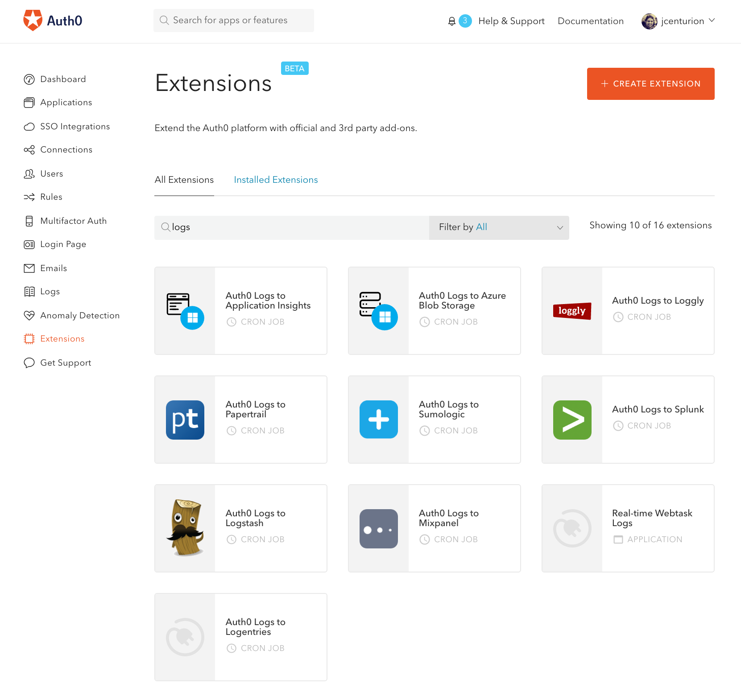Click the Logs book icon in sidebar
741x700 pixels.
point(29,292)
